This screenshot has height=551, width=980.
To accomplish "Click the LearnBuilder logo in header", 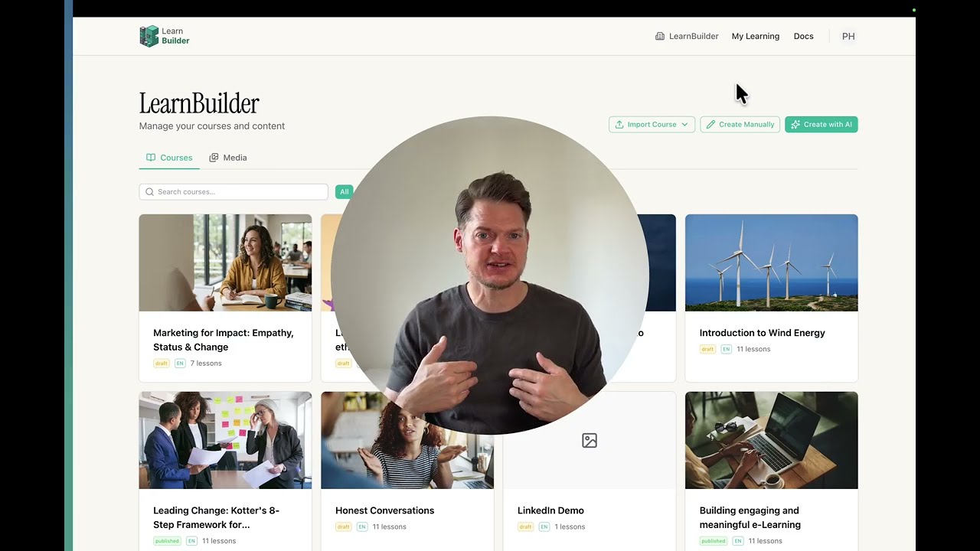I will tap(165, 36).
